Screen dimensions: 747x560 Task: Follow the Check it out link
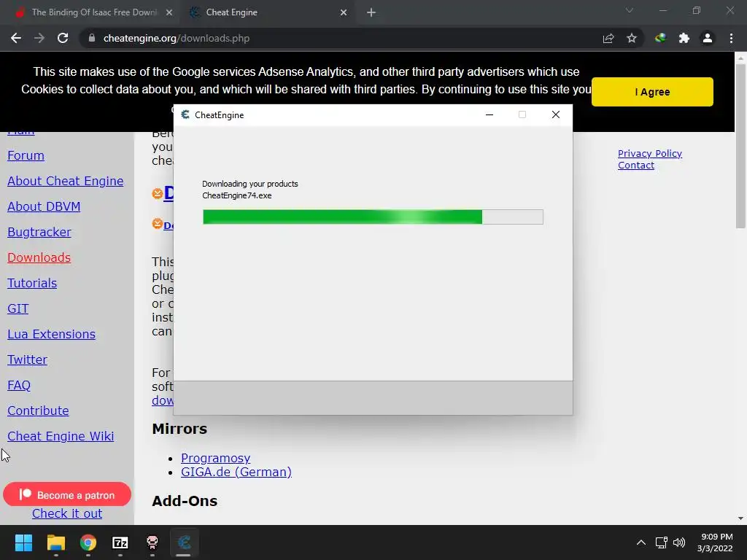(67, 513)
